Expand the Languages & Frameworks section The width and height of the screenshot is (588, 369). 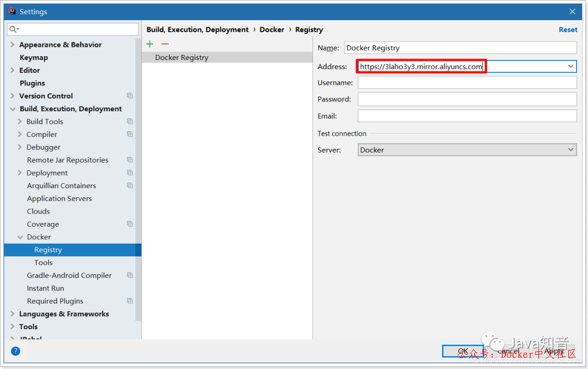(x=13, y=314)
